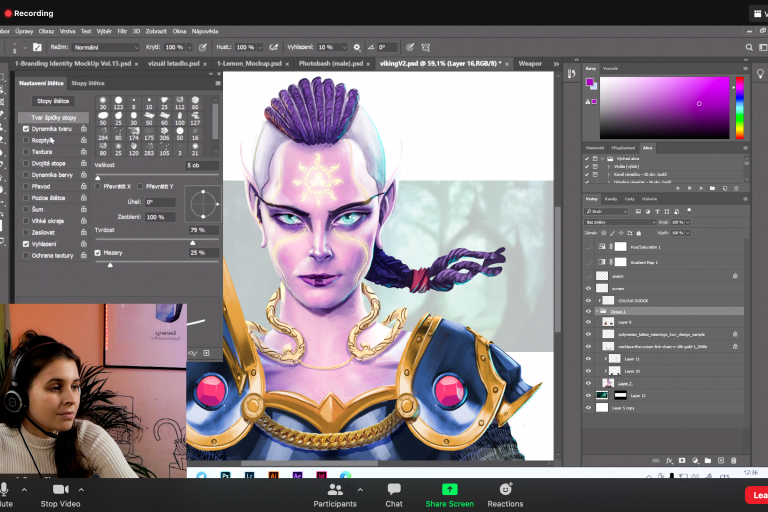
Task: Open the Režim blend mode dropdown
Action: (104, 47)
